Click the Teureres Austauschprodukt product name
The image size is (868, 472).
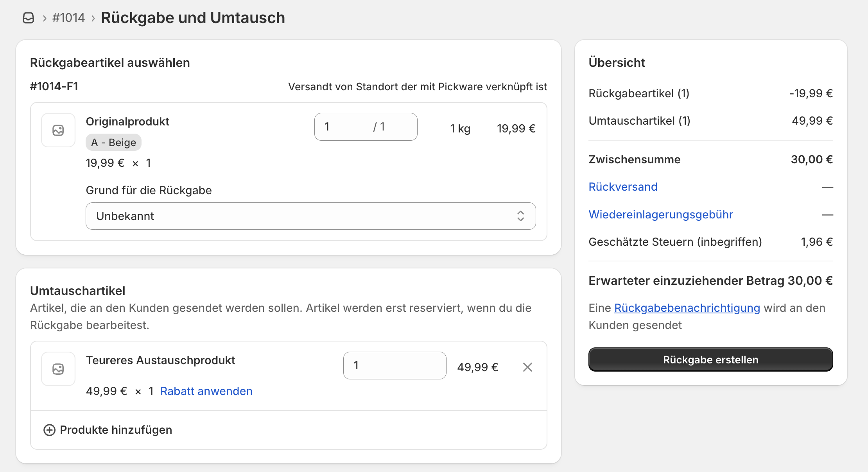[x=160, y=360]
